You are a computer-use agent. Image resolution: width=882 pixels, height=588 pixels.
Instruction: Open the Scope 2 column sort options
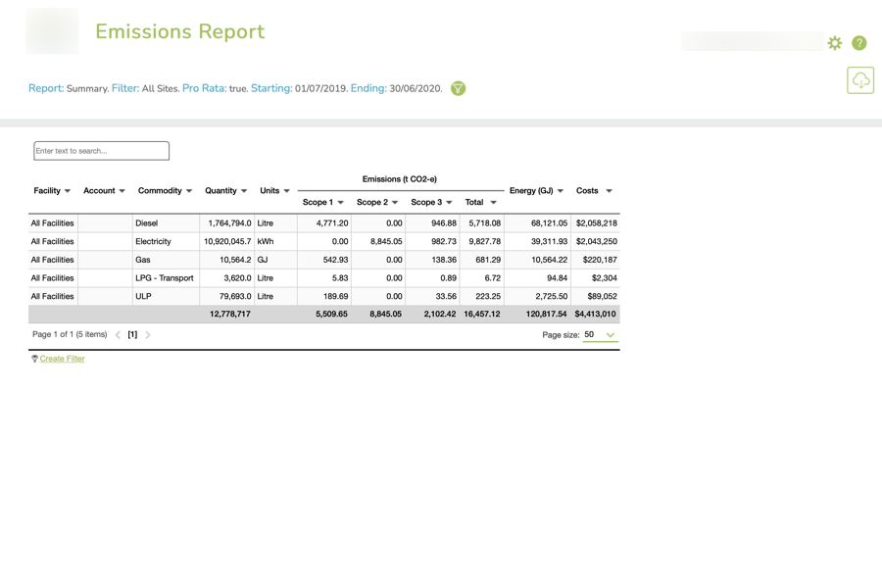(394, 202)
